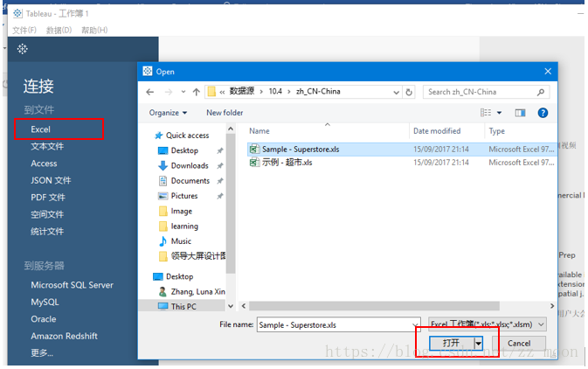The height and width of the screenshot is (369, 588).
Task: Navigate up one folder level
Action: 196,92
